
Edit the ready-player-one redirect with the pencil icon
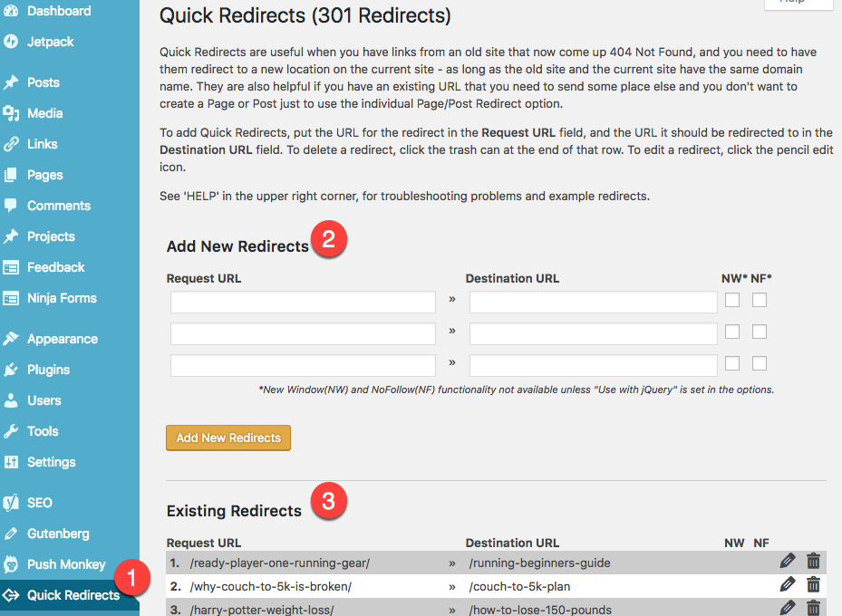[x=787, y=561]
